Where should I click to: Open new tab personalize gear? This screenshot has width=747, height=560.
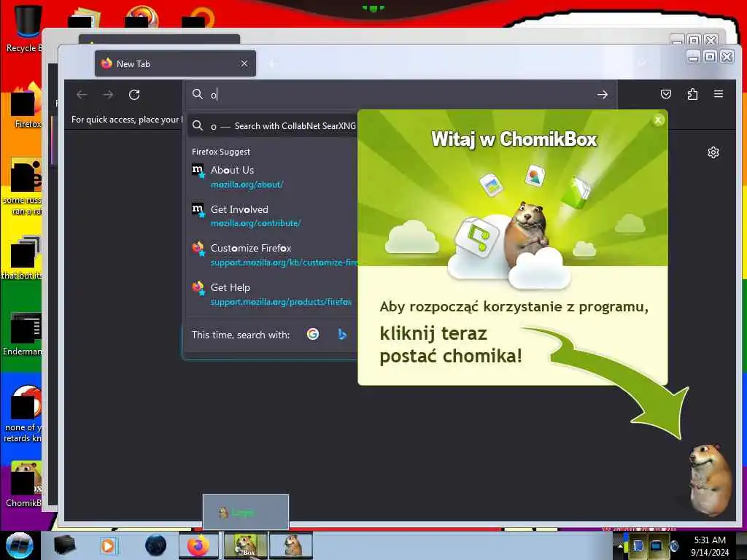click(713, 152)
